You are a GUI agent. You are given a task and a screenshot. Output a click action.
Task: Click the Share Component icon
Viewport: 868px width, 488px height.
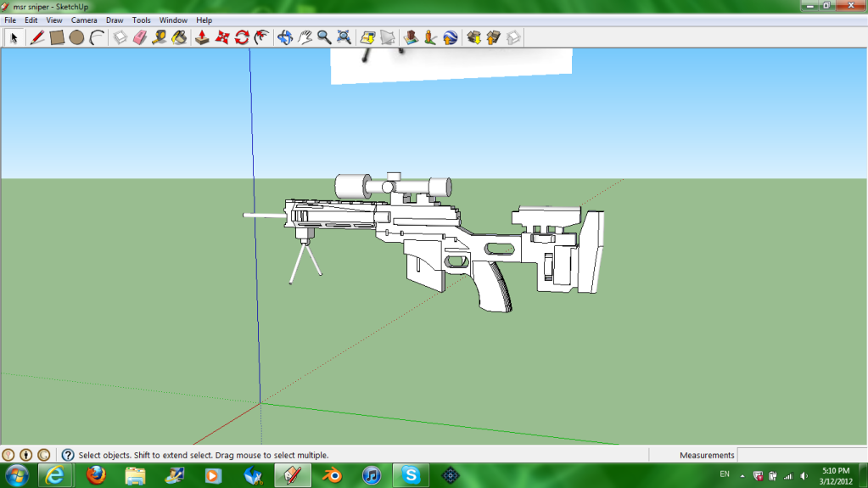(513, 37)
